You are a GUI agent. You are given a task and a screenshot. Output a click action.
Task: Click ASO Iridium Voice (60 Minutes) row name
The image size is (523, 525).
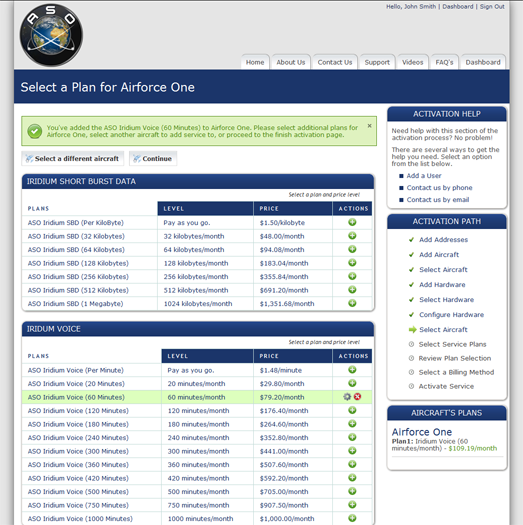[76, 397]
